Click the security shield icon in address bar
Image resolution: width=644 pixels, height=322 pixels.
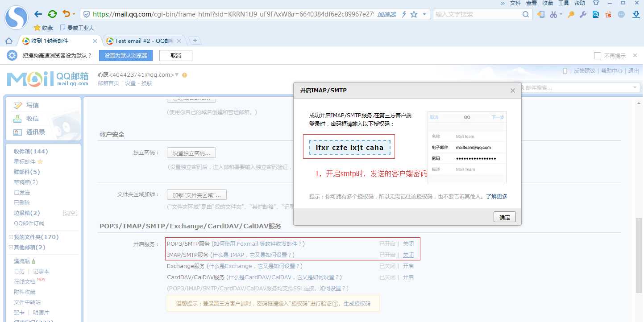(87, 14)
